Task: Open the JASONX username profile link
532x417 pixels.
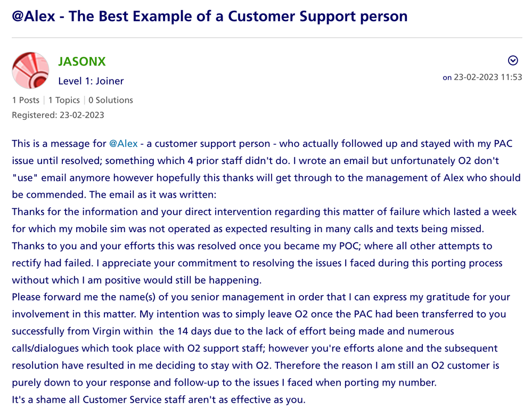Action: (x=81, y=61)
